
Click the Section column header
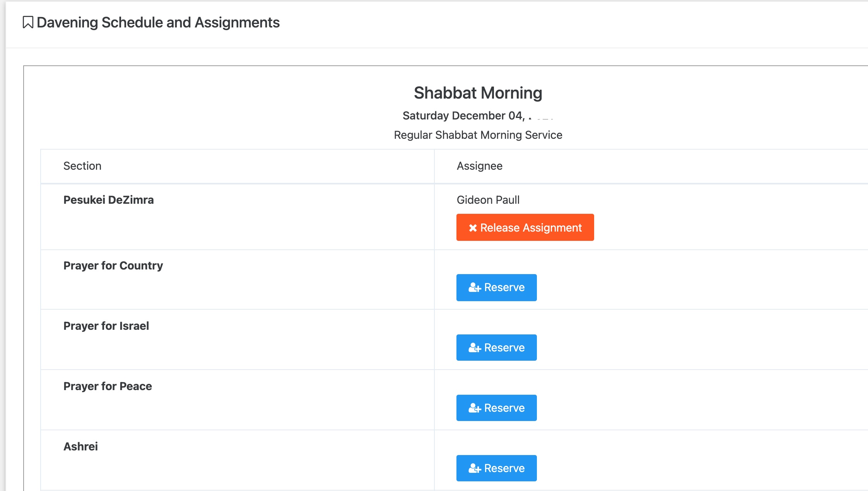coord(82,166)
